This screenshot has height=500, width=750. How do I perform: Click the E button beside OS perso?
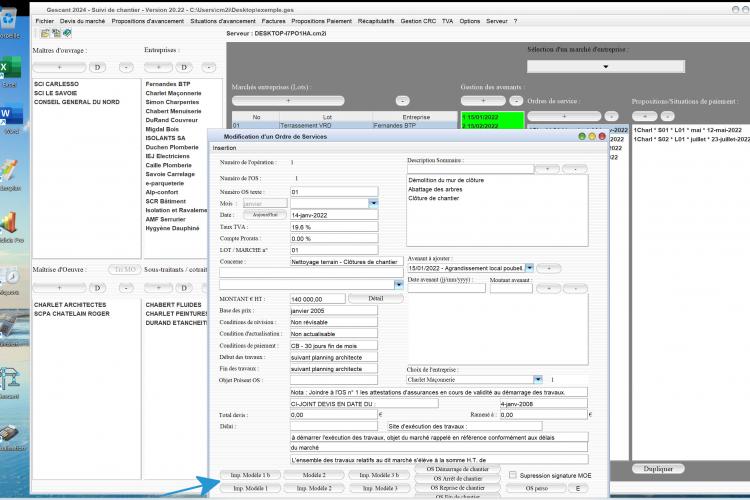[578, 488]
